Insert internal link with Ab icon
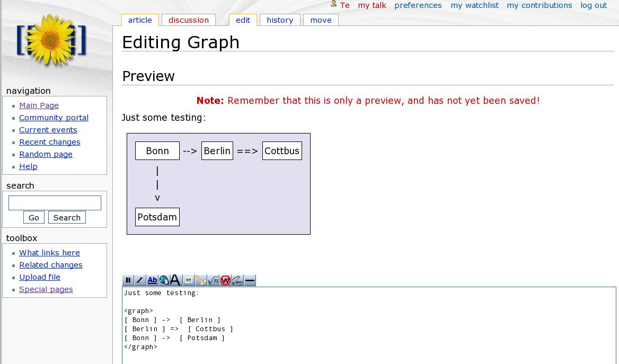619x364 pixels. [152, 280]
